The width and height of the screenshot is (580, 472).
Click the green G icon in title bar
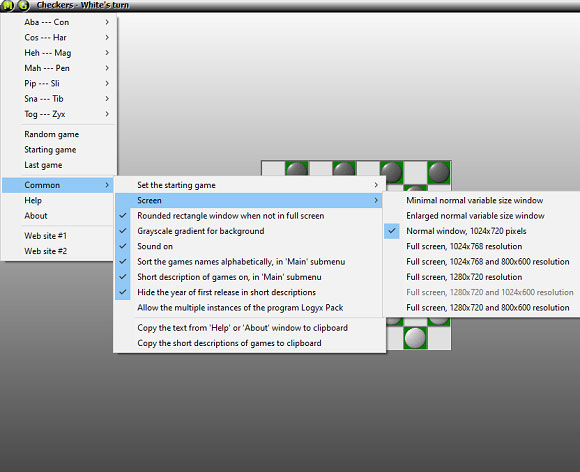[23, 5]
